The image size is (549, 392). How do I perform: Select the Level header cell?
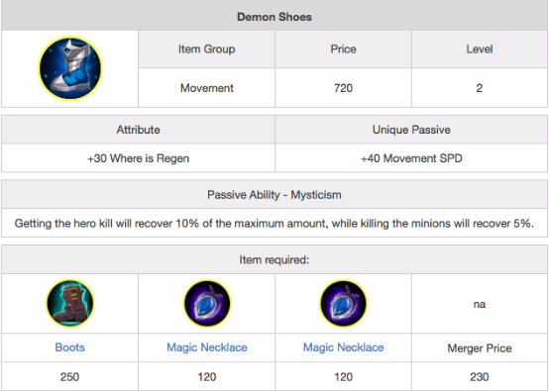point(480,49)
